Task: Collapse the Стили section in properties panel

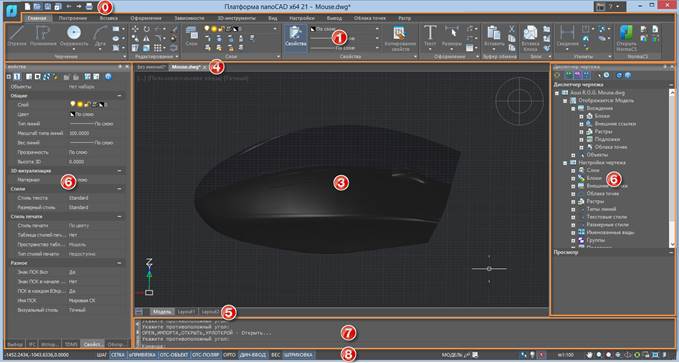Action: tap(120, 189)
